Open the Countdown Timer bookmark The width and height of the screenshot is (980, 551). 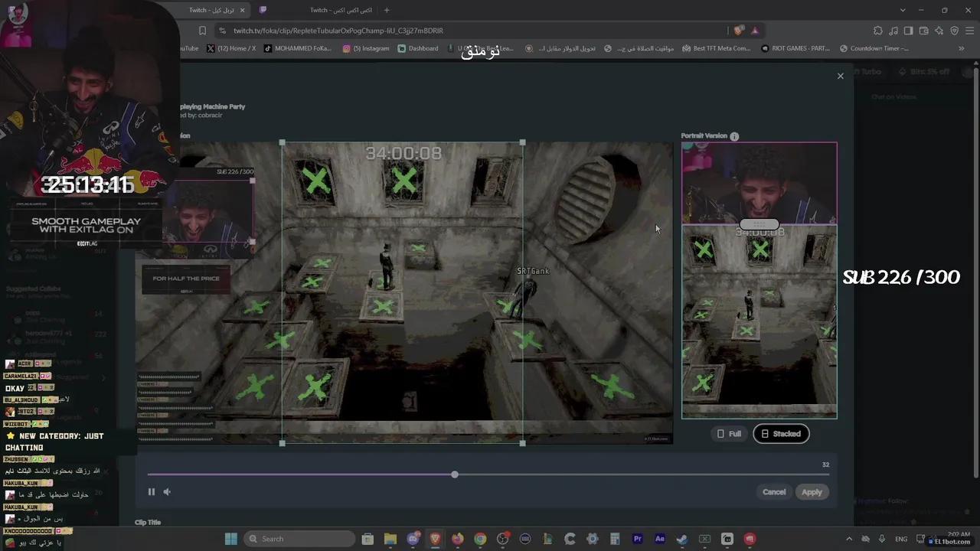pos(874,48)
